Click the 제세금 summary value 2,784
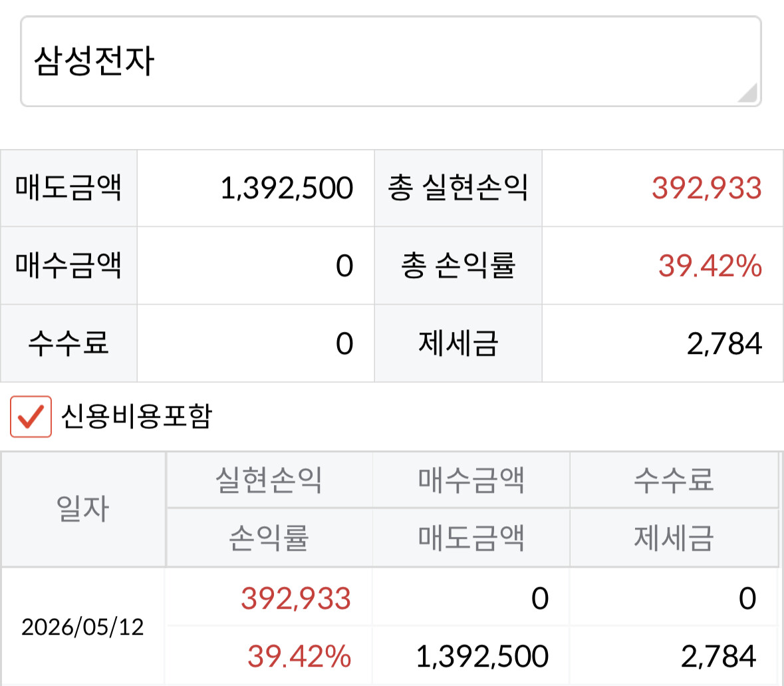Screen dimensions: 784x686 tap(724, 343)
